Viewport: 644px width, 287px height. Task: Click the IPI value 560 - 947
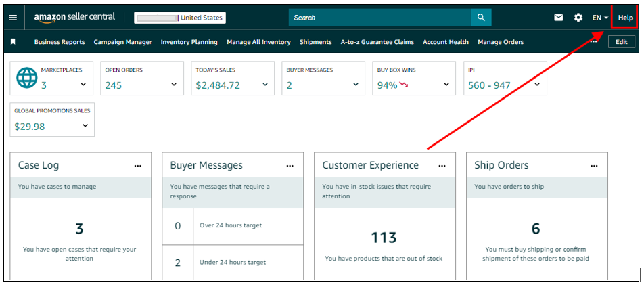click(489, 85)
